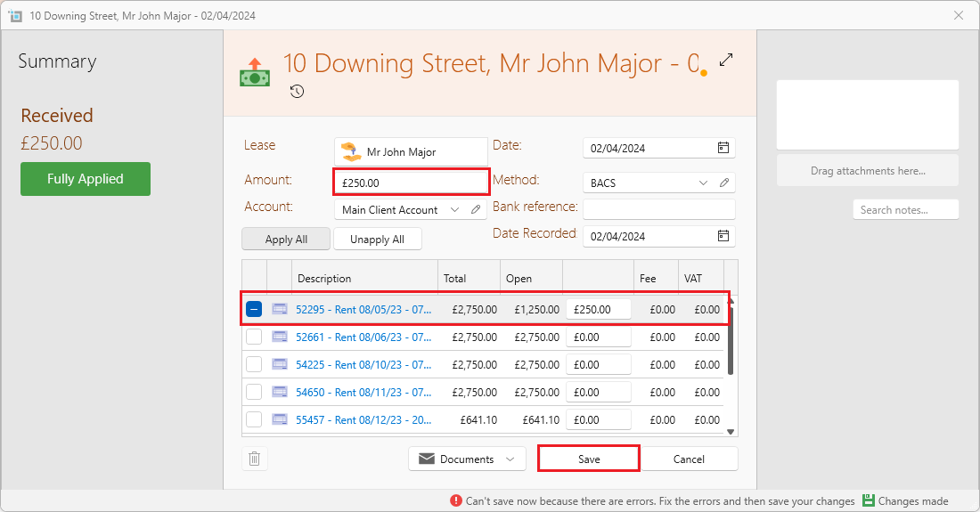Click the Unapply All button
The width and height of the screenshot is (980, 512).
(x=378, y=240)
